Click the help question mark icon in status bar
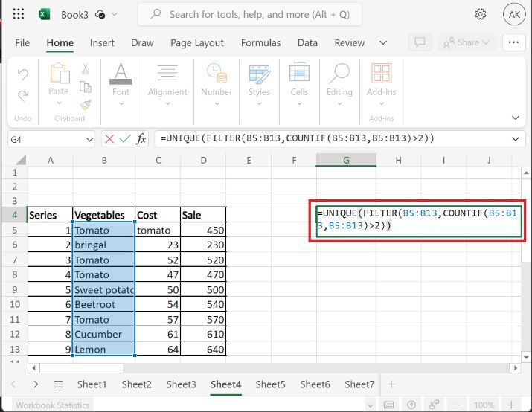Viewport: 532px width, 412px height. click(x=411, y=405)
